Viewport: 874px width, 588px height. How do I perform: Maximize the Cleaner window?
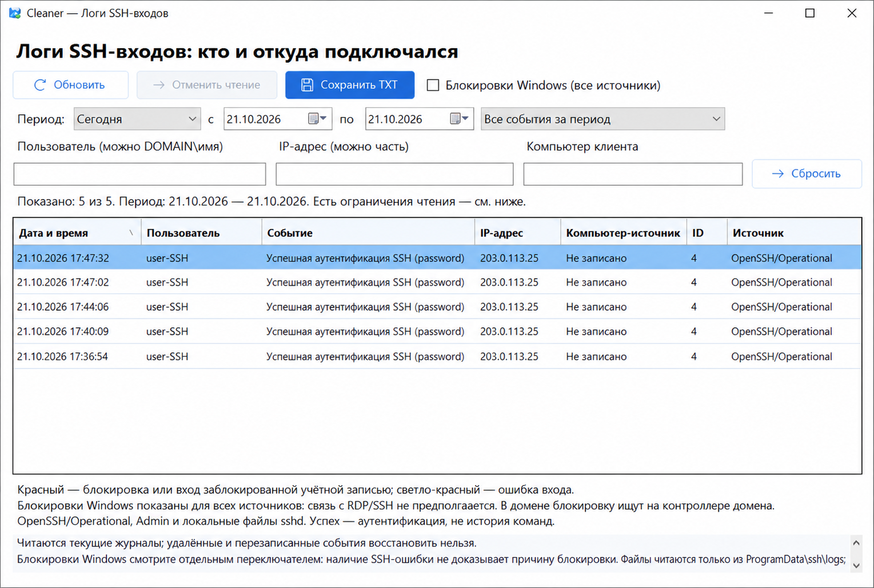pyautogui.click(x=810, y=13)
